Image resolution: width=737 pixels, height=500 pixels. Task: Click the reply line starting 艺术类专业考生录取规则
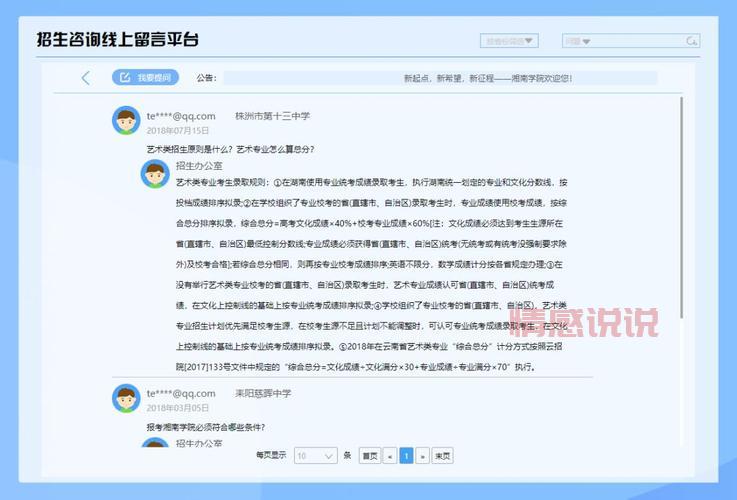point(371,182)
